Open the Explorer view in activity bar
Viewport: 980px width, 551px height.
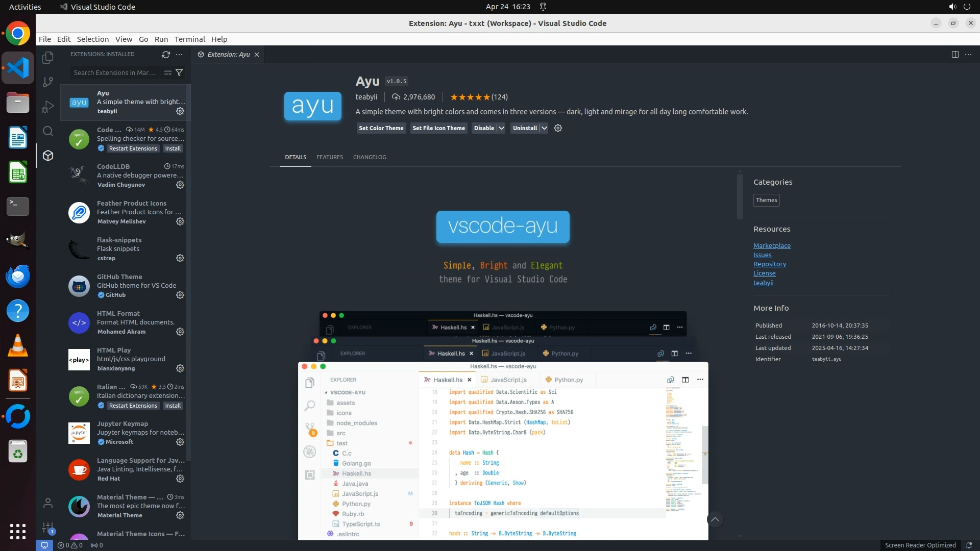pos(48,58)
